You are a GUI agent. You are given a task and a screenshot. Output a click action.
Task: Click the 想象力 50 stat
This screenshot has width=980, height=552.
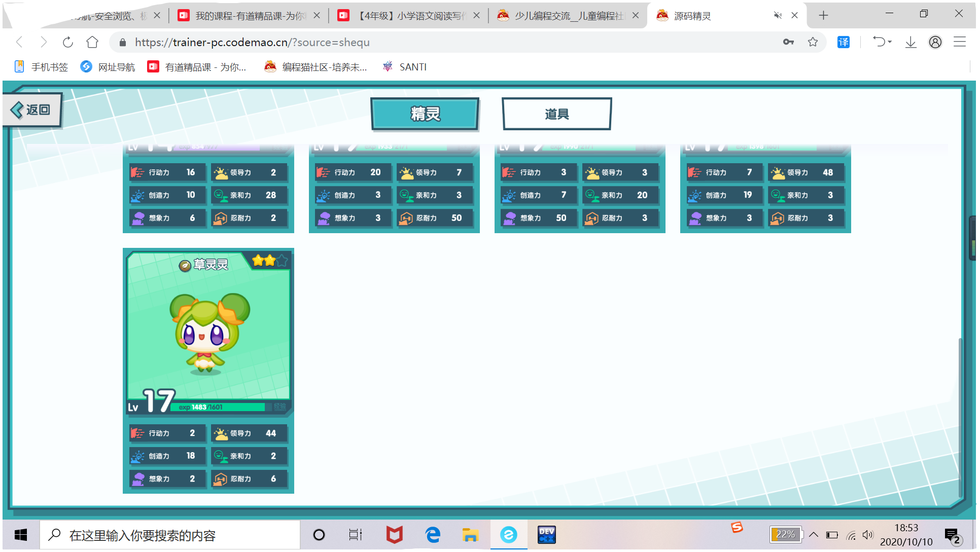click(539, 218)
